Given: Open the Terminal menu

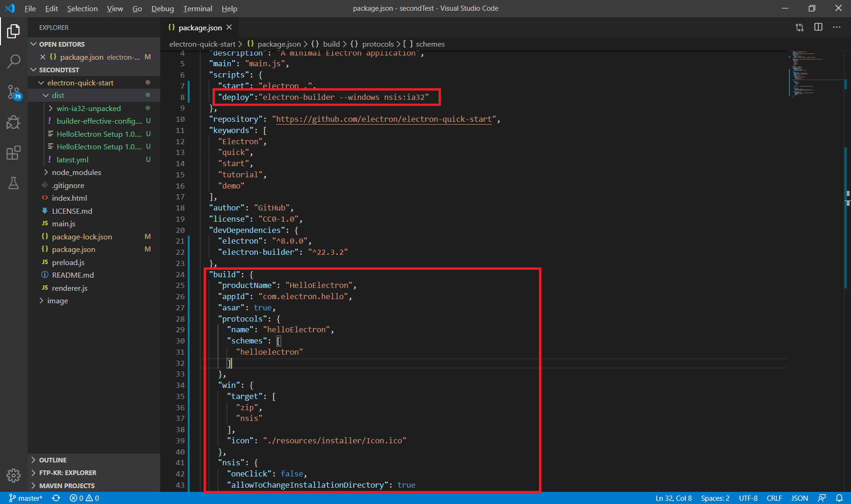Looking at the screenshot, I should point(198,8).
